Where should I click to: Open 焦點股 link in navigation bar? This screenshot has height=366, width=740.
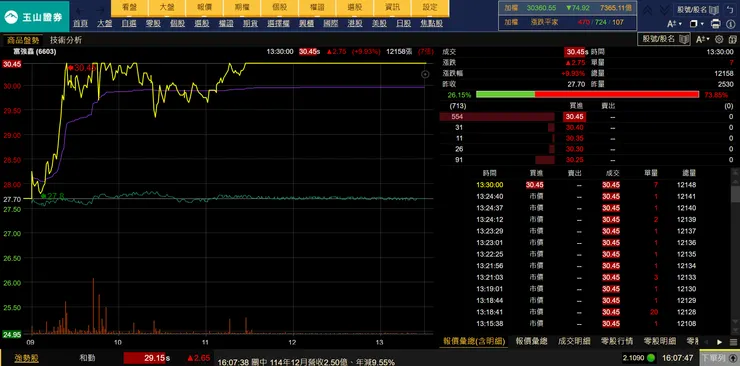point(431,24)
